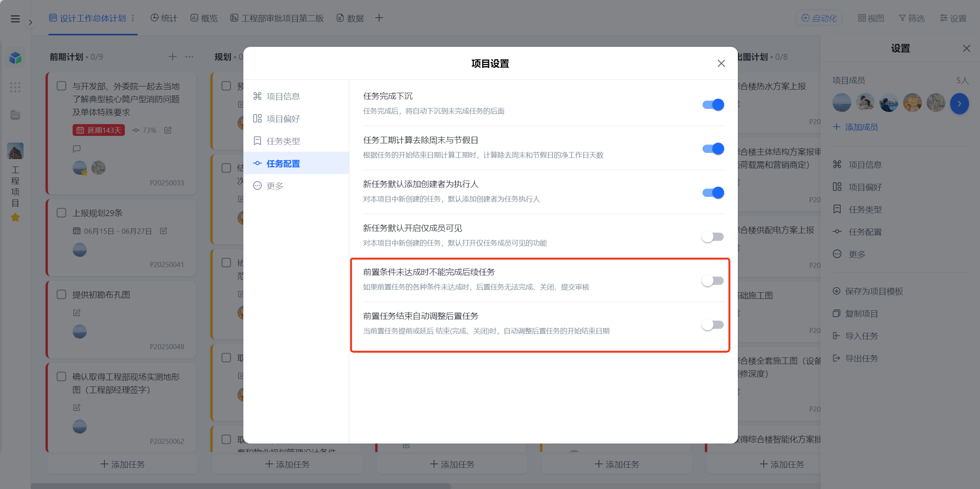This screenshot has width=980, height=489.
Task: Add a task to 前期计划 with plus icon
Action: point(173,57)
